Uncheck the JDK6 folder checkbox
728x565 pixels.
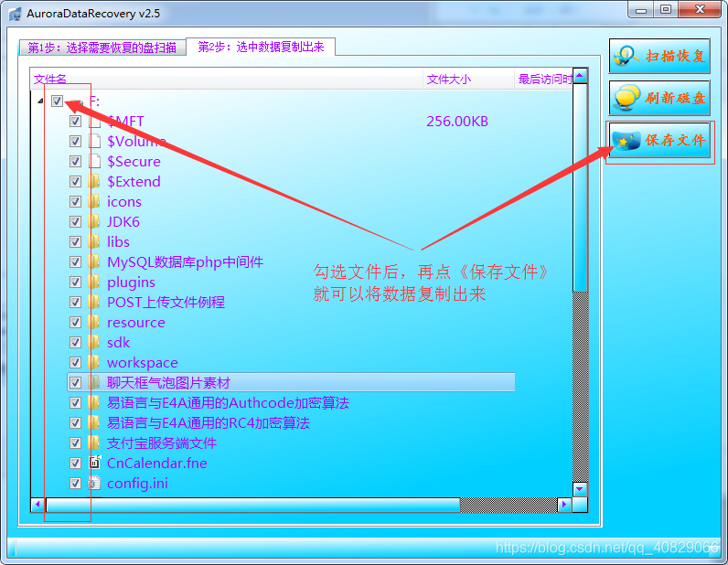point(75,221)
